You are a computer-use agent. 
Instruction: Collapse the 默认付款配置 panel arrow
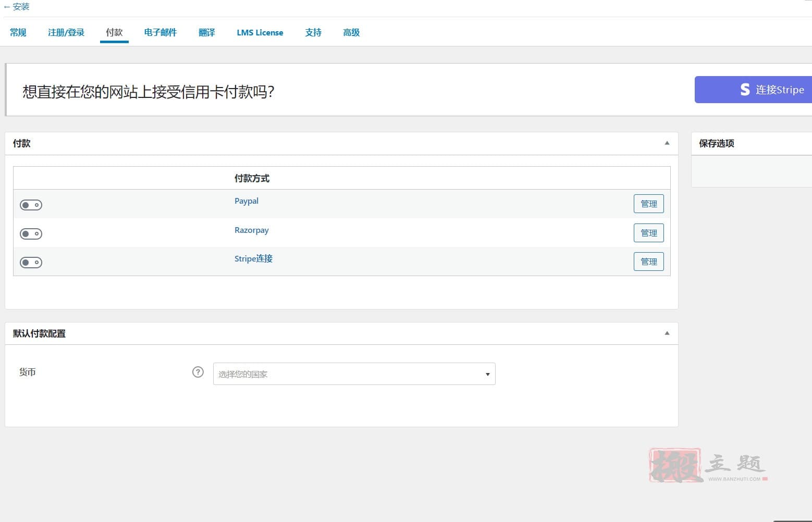coord(667,333)
